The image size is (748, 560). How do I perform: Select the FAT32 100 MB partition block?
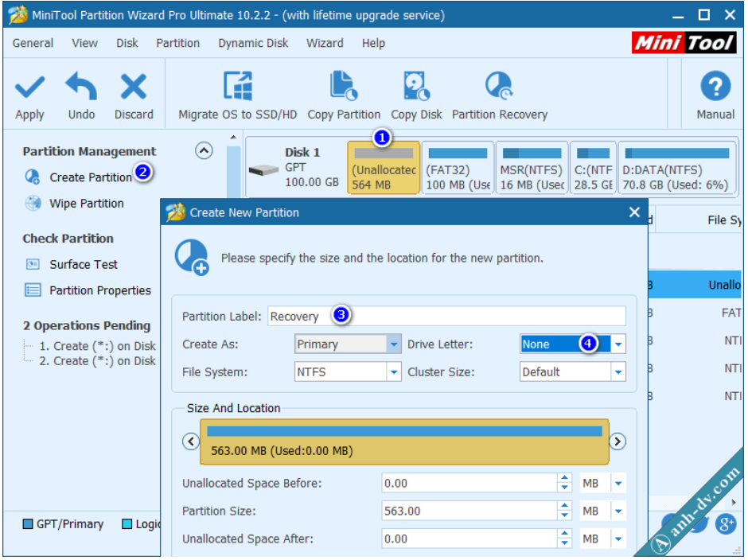[x=458, y=167]
